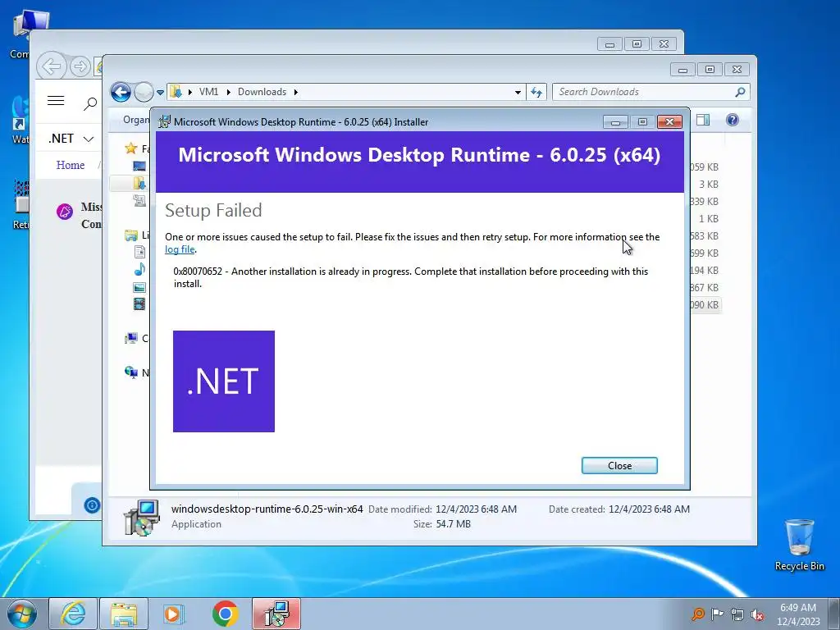Switch to installer task on taskbar
This screenshot has height=630, width=840.
pyautogui.click(x=276, y=614)
